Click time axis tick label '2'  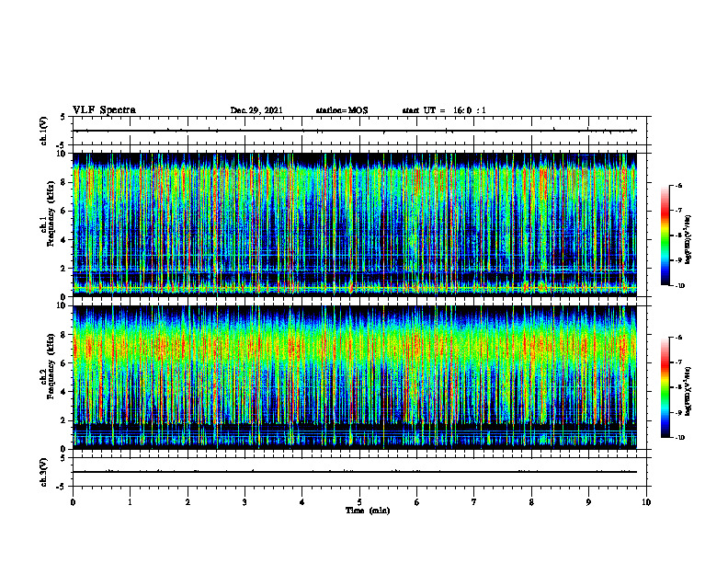188,502
